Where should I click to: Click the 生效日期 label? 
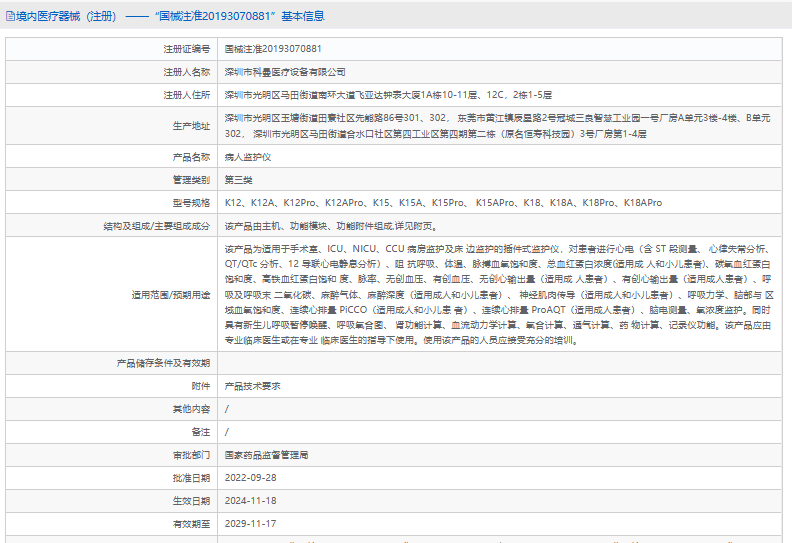[191, 501]
